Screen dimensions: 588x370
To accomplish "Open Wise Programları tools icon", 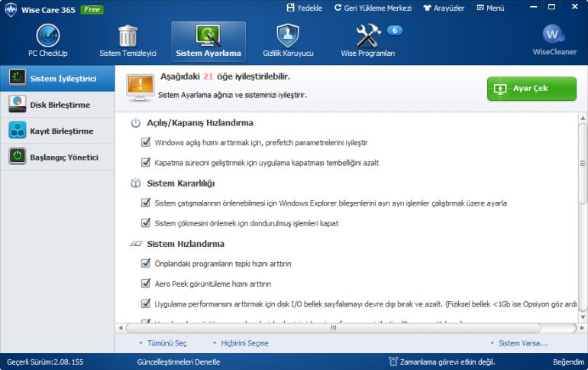I will tap(368, 36).
